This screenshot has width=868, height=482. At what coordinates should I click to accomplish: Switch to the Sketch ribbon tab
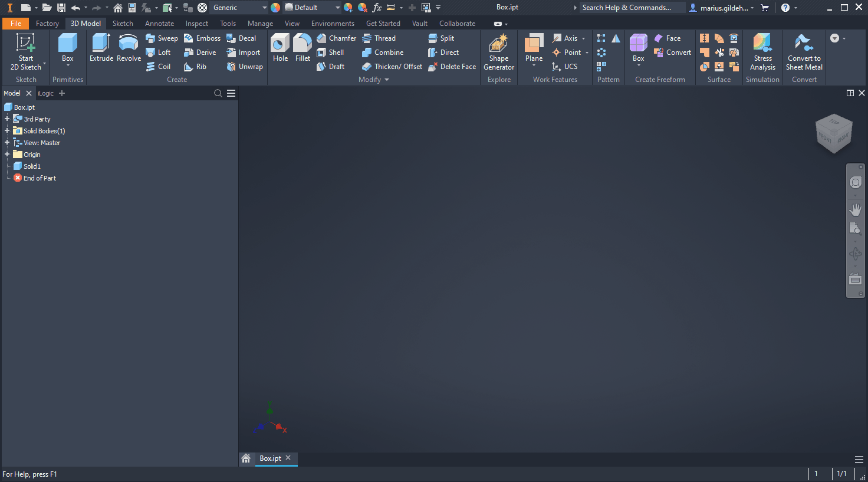[123, 23]
